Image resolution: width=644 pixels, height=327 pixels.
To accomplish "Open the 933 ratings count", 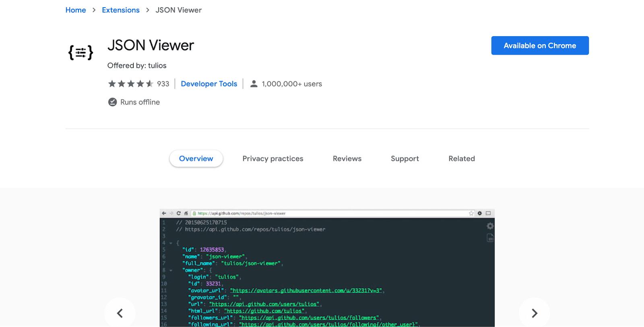I will click(163, 84).
